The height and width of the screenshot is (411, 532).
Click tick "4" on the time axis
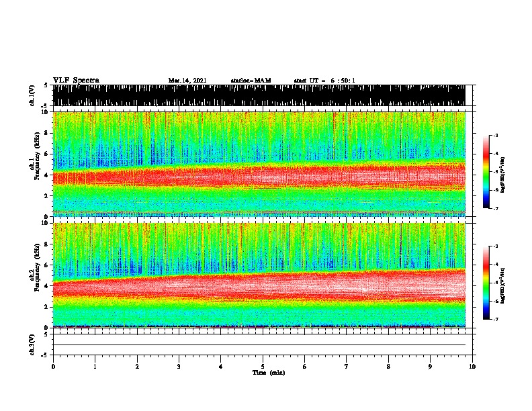(x=221, y=367)
